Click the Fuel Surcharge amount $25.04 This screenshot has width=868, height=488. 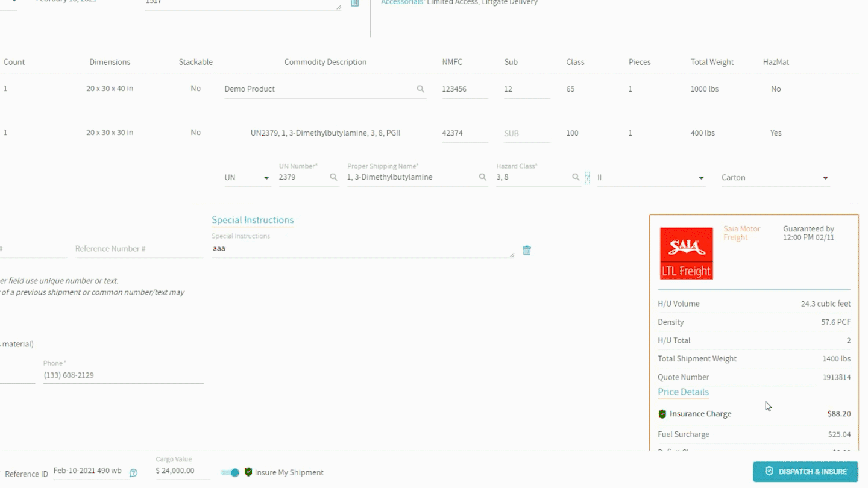pos(839,434)
